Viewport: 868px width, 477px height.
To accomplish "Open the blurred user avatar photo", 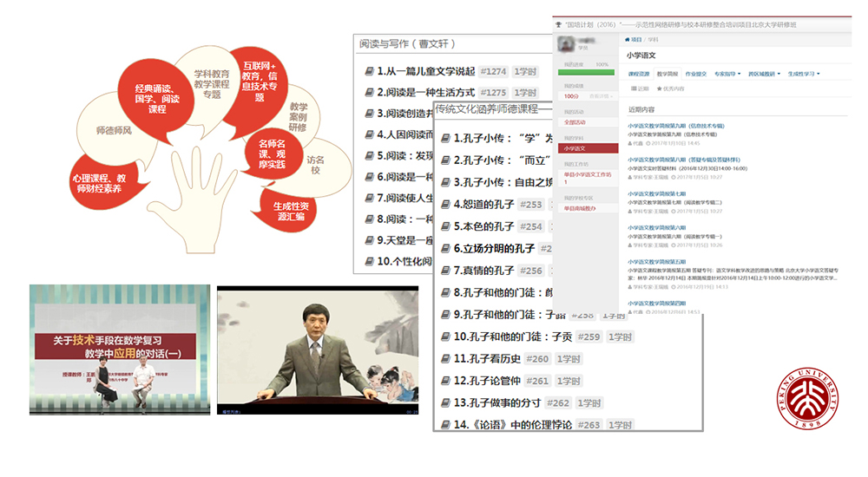I will pyautogui.click(x=566, y=44).
